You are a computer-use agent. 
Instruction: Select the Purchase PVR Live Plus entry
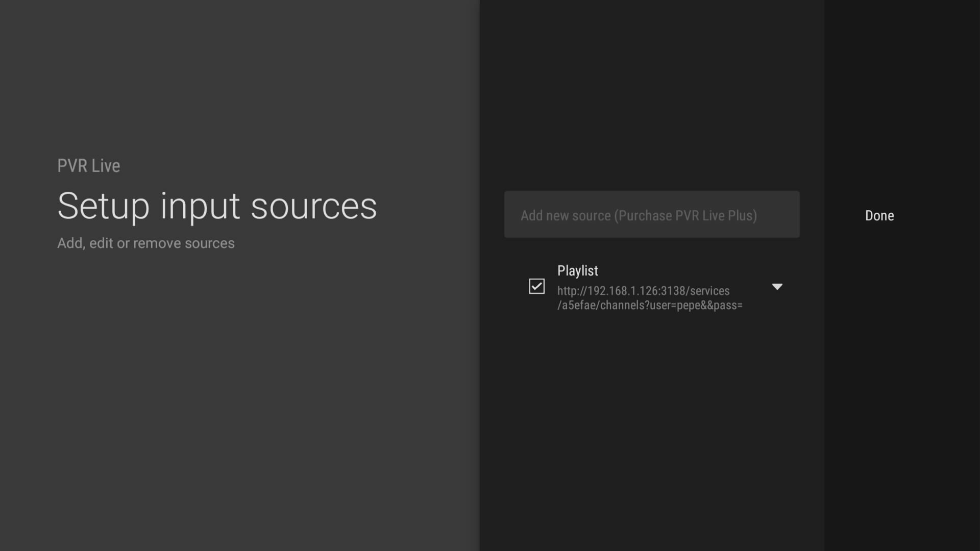click(651, 215)
